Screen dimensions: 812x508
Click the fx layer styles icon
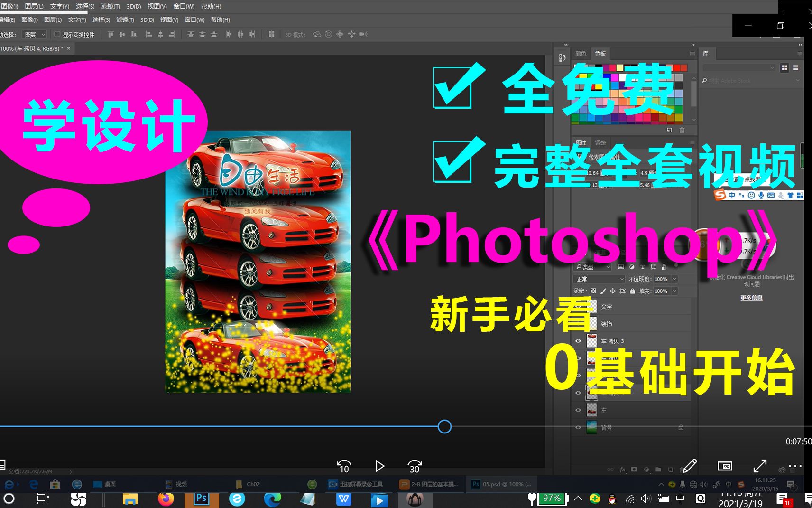tap(622, 469)
